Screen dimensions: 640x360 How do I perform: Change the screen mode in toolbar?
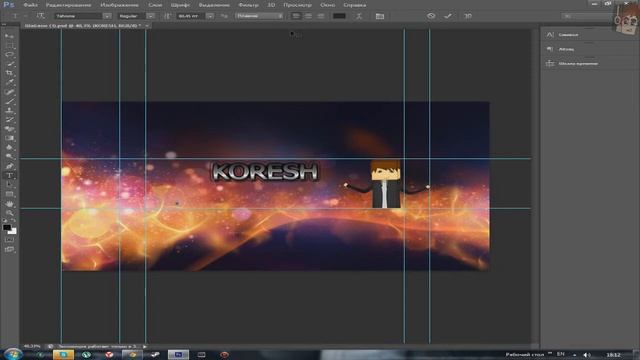pos(9,249)
